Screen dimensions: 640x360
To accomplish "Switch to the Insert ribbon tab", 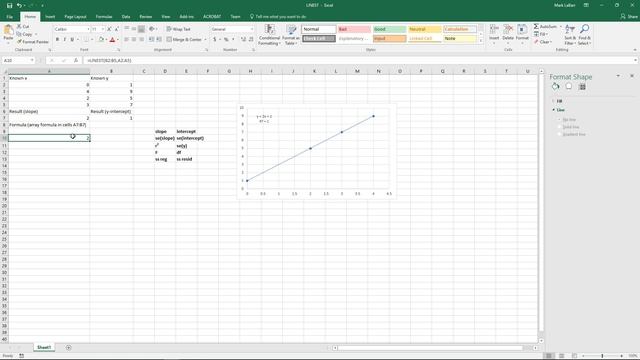I will pyautogui.click(x=50, y=17).
